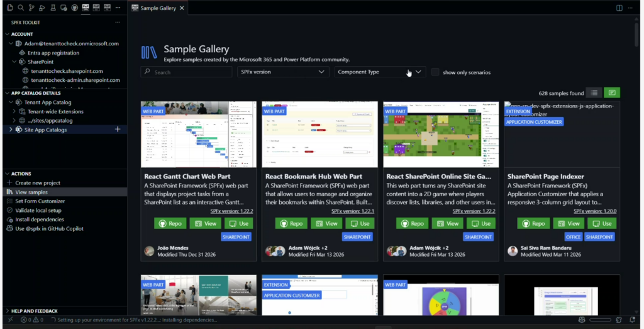Expand the Site App Catalogs tree node
The height and width of the screenshot is (329, 644).
pos(11,130)
